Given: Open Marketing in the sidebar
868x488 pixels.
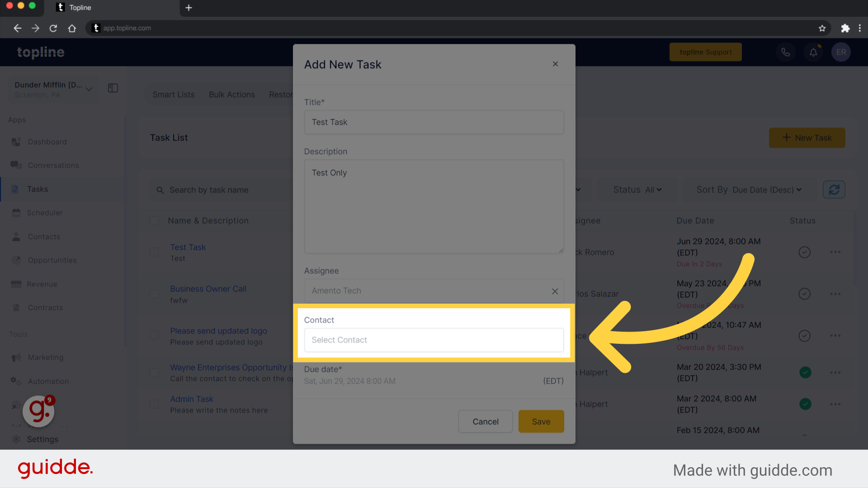Looking at the screenshot, I should click(46, 357).
